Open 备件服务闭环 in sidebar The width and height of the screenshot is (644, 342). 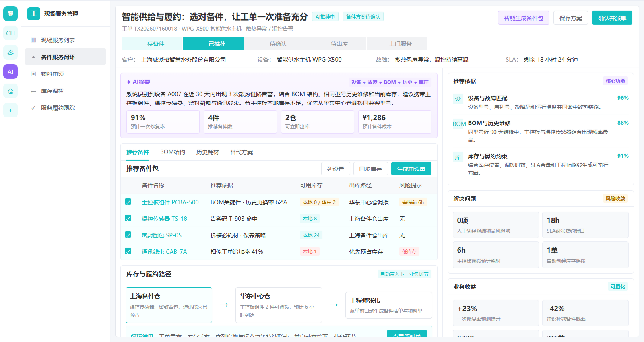(65, 57)
